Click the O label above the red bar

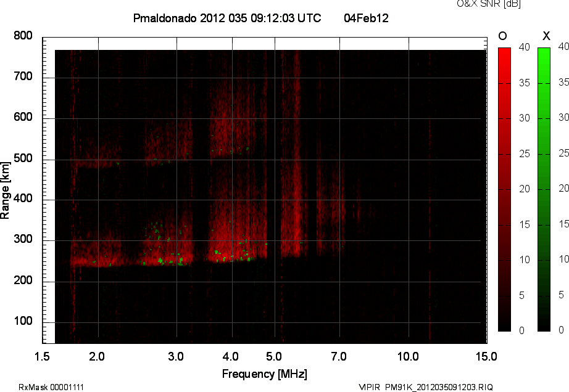(503, 36)
